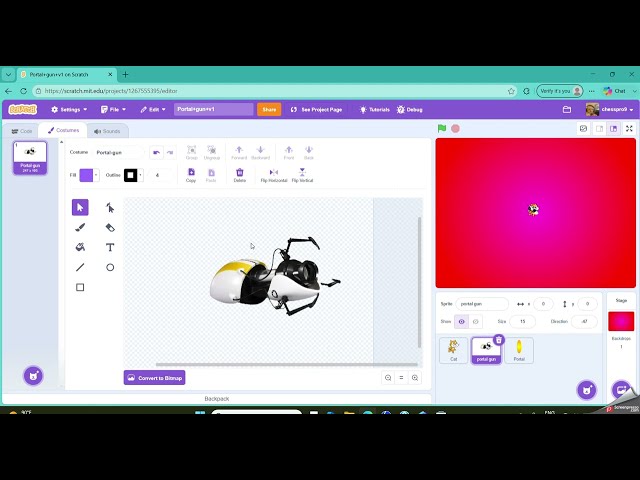Open browser tab search chevron
640x480 pixels.
coord(8,75)
